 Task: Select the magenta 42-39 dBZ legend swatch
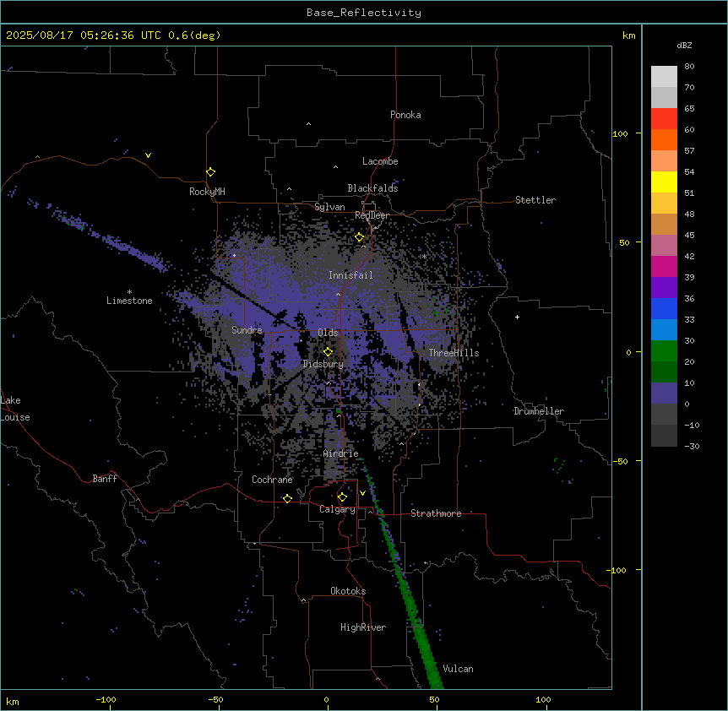(664, 266)
